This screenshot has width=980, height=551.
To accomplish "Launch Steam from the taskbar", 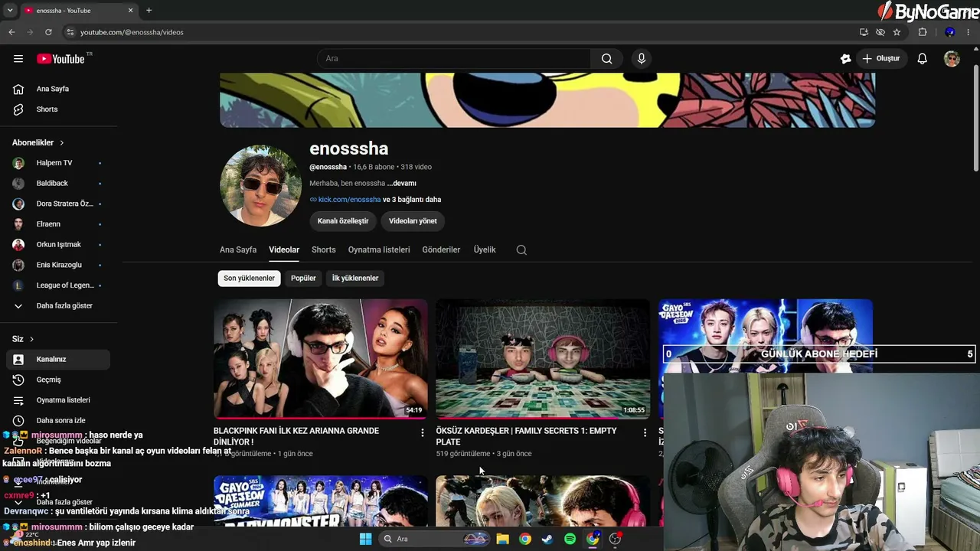I will point(547,539).
